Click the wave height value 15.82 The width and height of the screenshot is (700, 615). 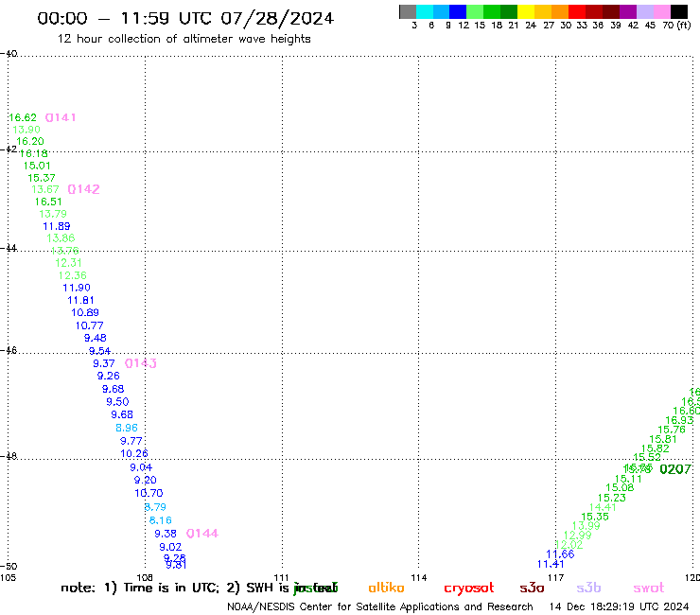[x=656, y=448]
